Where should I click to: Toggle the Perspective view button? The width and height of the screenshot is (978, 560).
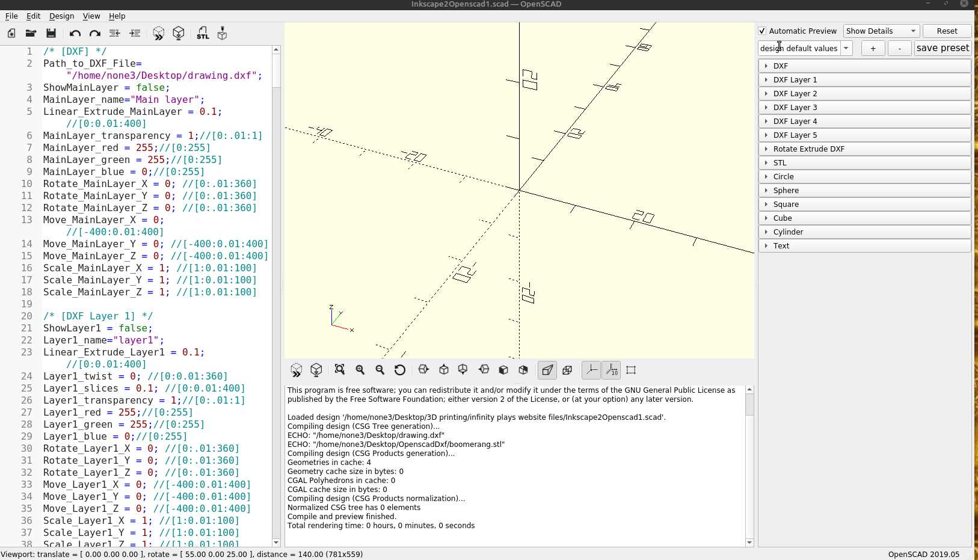pos(547,370)
